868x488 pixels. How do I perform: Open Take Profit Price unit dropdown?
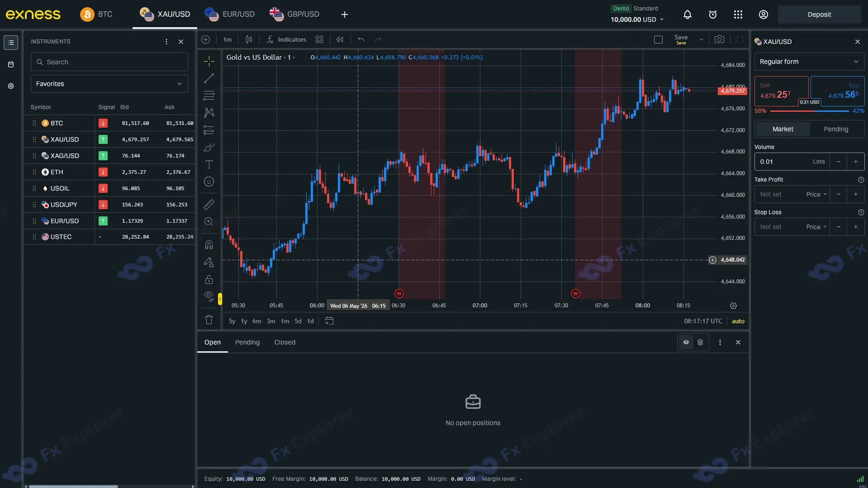[816, 194]
